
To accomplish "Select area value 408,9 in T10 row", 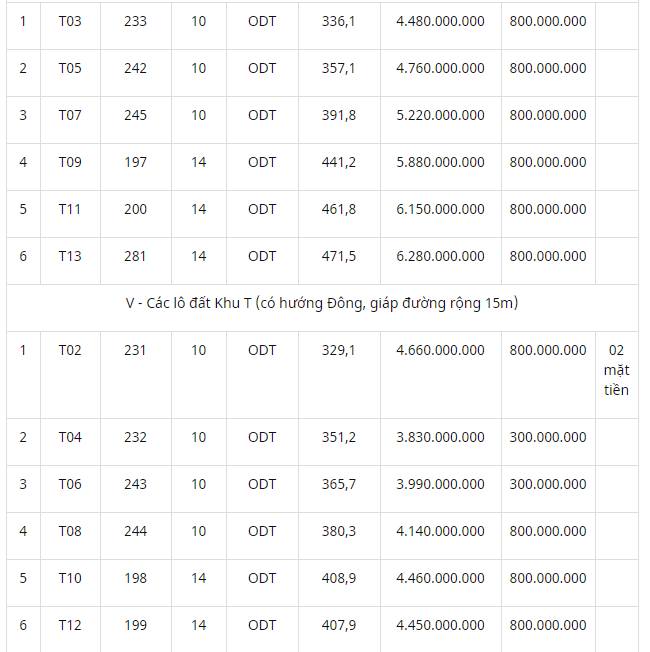I will (339, 578).
